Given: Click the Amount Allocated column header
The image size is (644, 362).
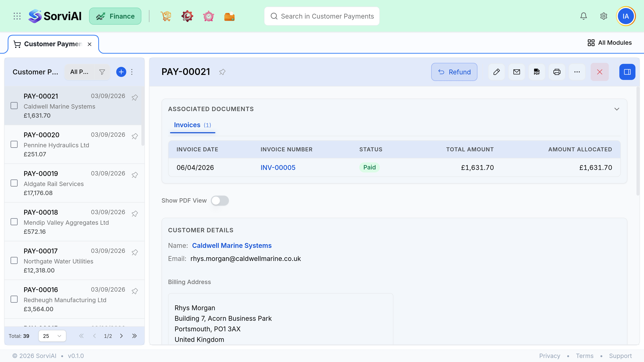Looking at the screenshot, I should click(x=580, y=149).
